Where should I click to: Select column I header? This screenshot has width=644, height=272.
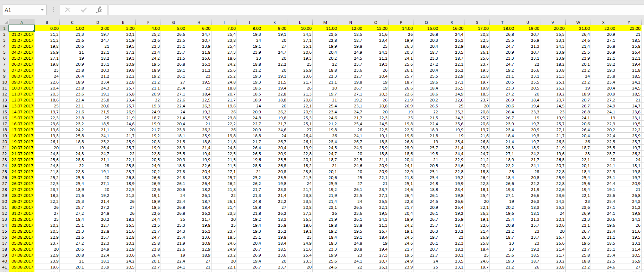(224, 22)
